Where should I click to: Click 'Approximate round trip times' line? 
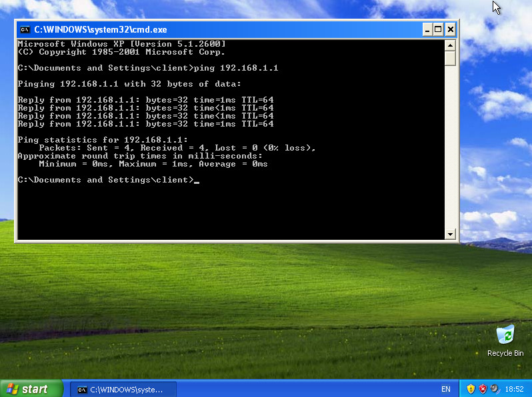pyautogui.click(x=140, y=156)
